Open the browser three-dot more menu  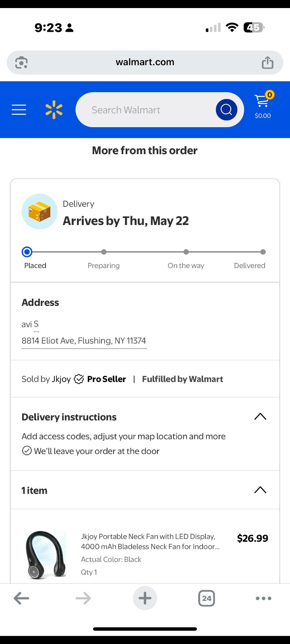point(263,598)
